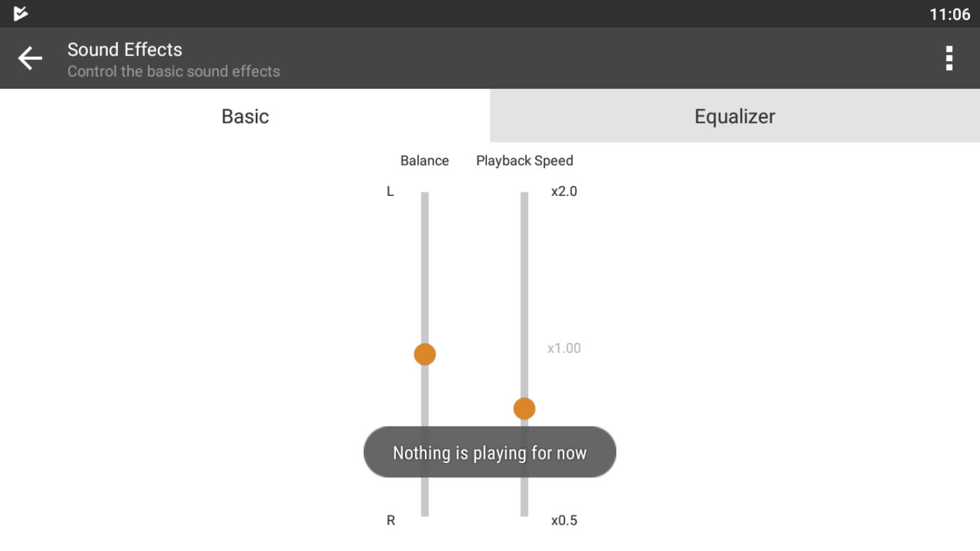Click the x1.00 speed value label
Image resolution: width=980 pixels, height=551 pixels.
(564, 348)
